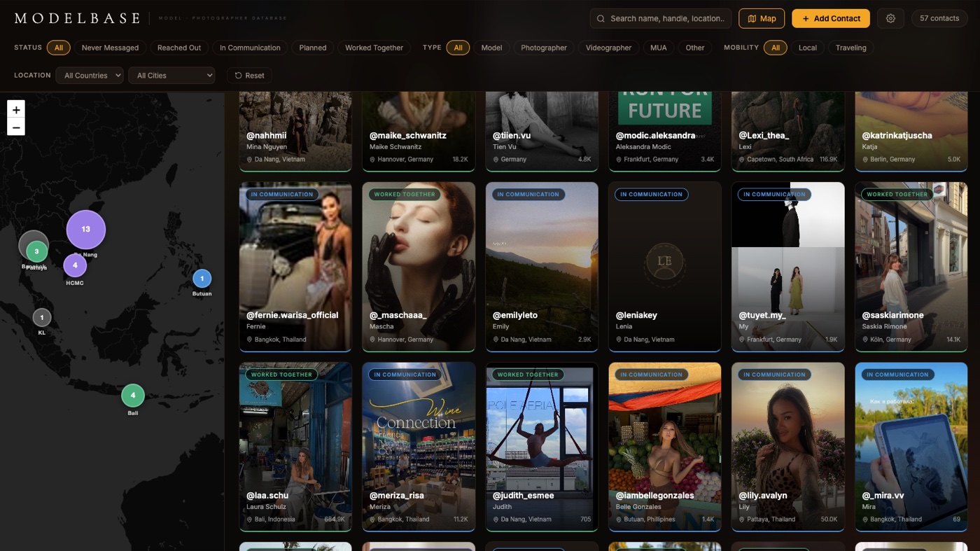The image size is (980, 551).
Task: Click the @nahhmii handle
Action: [267, 135]
